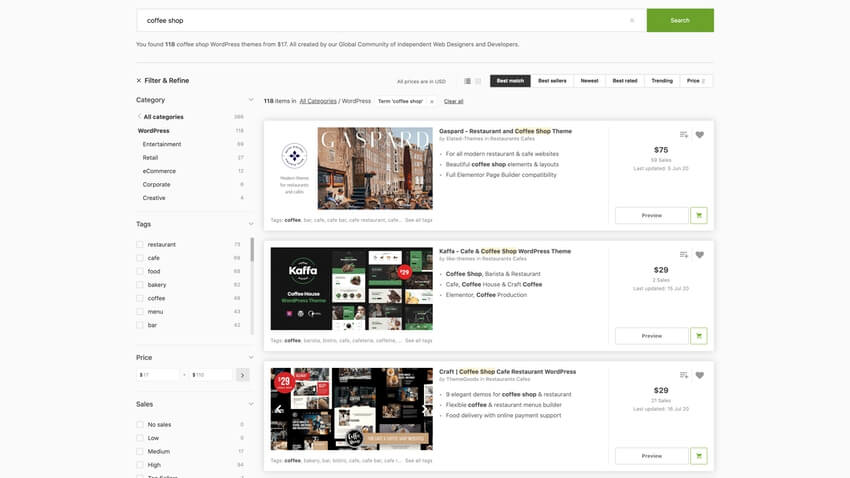Image resolution: width=850 pixels, height=478 pixels.
Task: Check the High sales filter
Action: [x=140, y=465]
